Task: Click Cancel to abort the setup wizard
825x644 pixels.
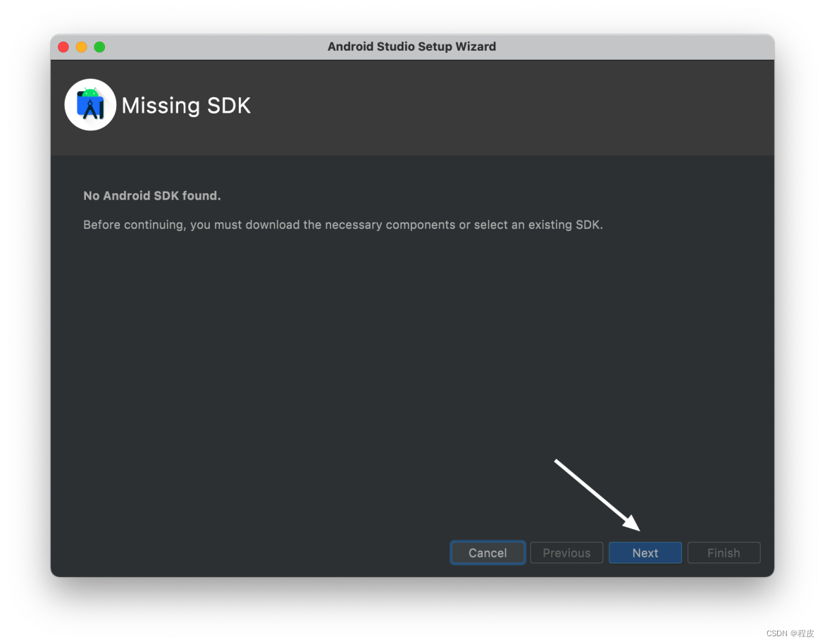Action: coord(488,552)
